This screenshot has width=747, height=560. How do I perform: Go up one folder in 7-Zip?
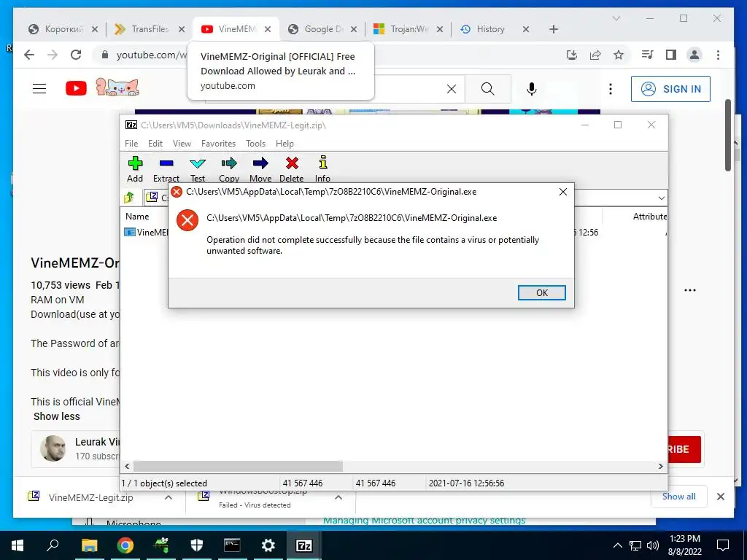pyautogui.click(x=129, y=197)
